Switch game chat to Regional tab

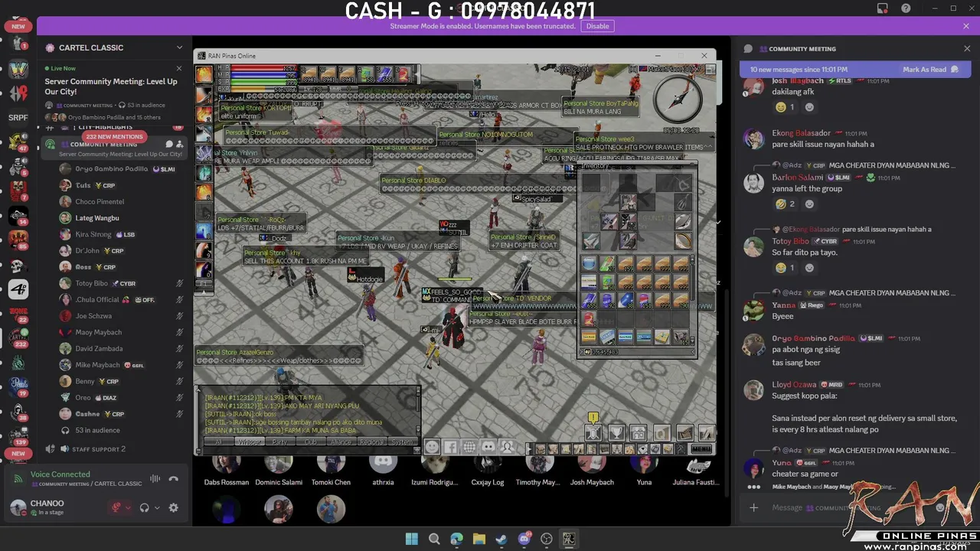click(371, 442)
